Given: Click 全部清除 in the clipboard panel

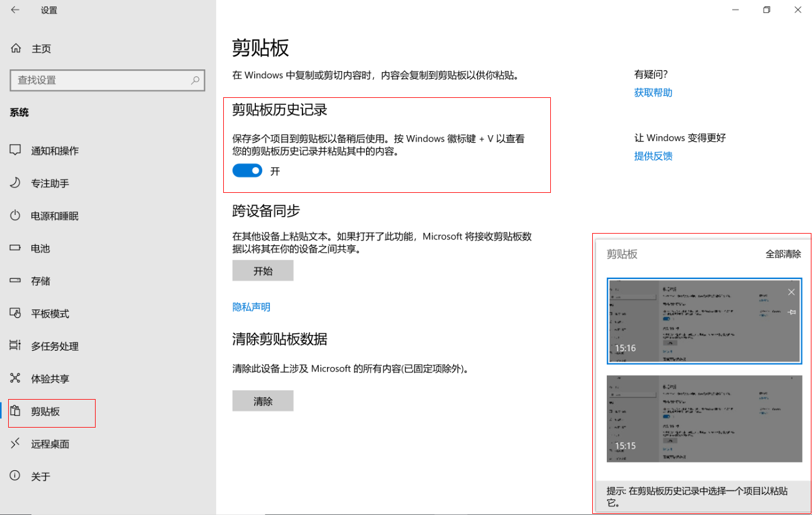Looking at the screenshot, I should pyautogui.click(x=783, y=254).
